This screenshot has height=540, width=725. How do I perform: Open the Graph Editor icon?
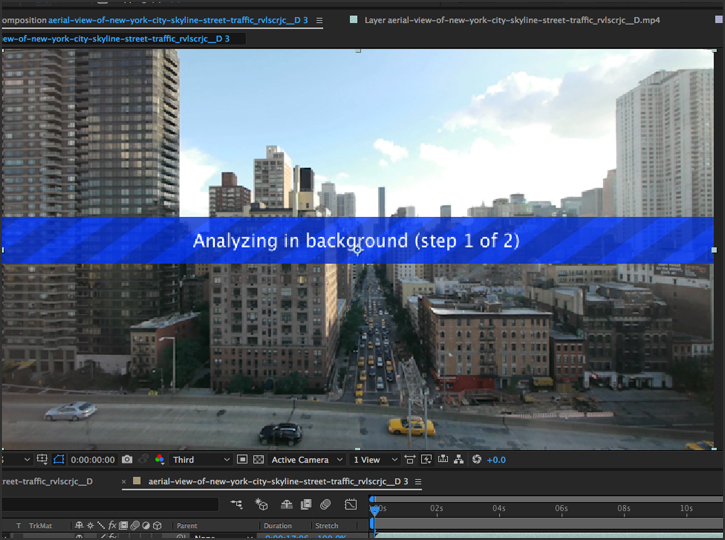pyautogui.click(x=351, y=504)
